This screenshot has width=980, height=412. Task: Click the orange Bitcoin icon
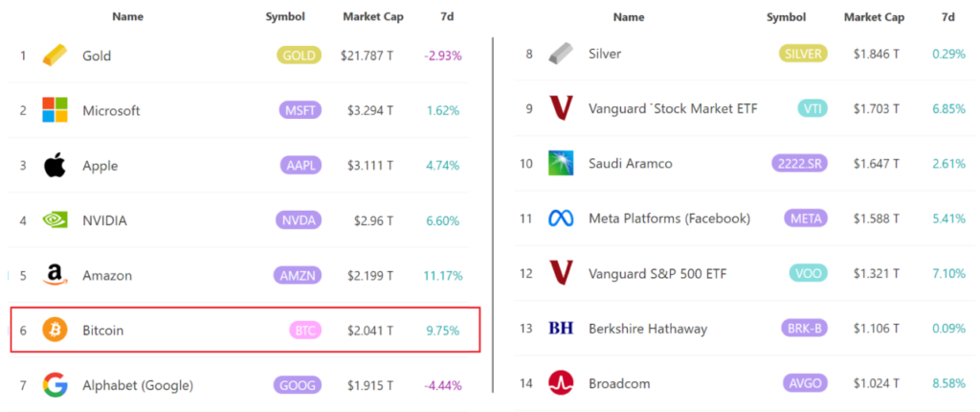tap(55, 331)
